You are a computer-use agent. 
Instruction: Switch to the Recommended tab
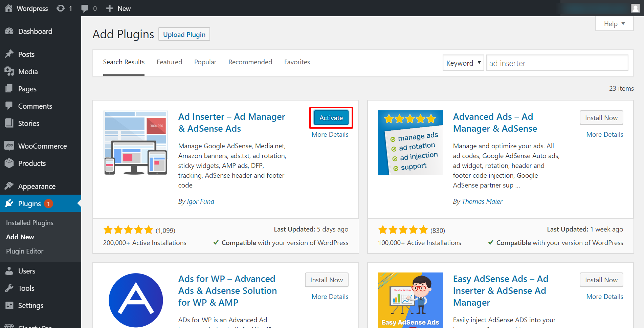coord(250,62)
